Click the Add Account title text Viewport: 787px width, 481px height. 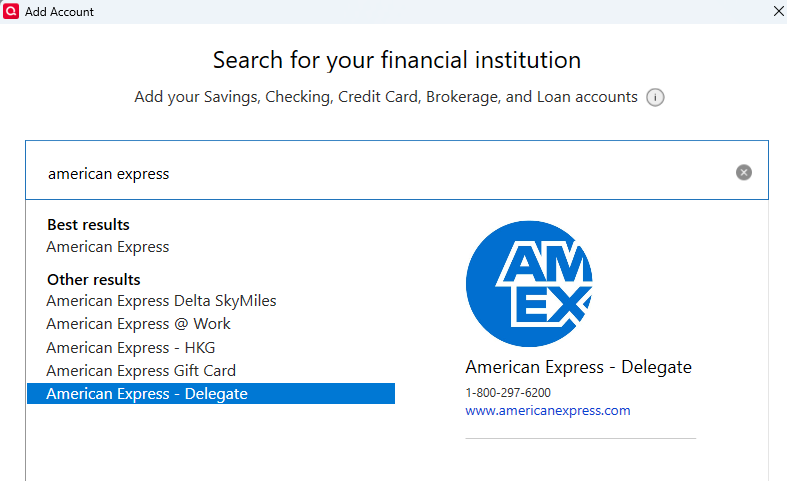click(x=59, y=11)
